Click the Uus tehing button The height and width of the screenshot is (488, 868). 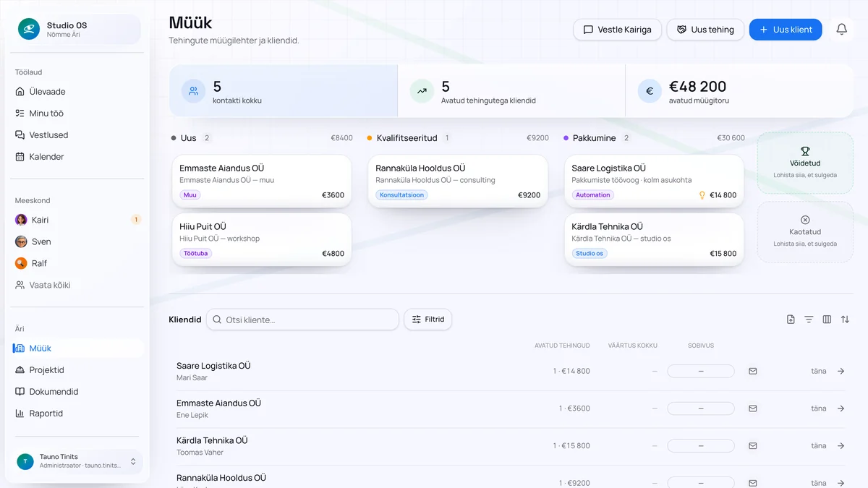coord(705,30)
